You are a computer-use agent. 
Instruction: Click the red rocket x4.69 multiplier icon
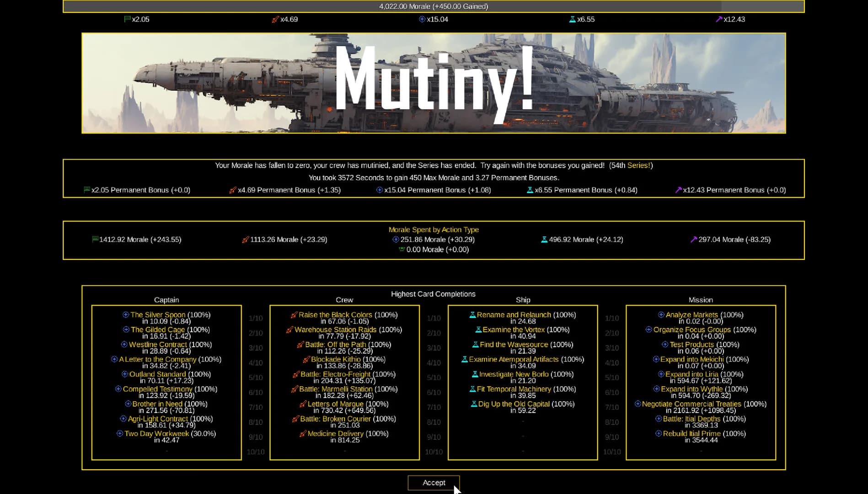[x=275, y=19]
